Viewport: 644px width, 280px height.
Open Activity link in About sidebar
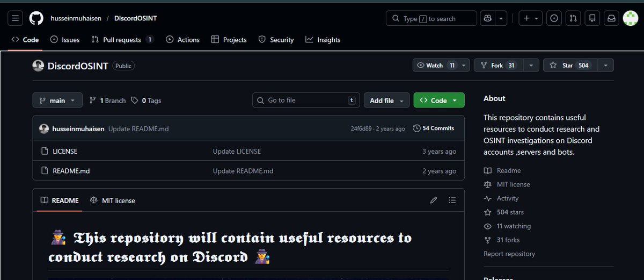[501, 198]
